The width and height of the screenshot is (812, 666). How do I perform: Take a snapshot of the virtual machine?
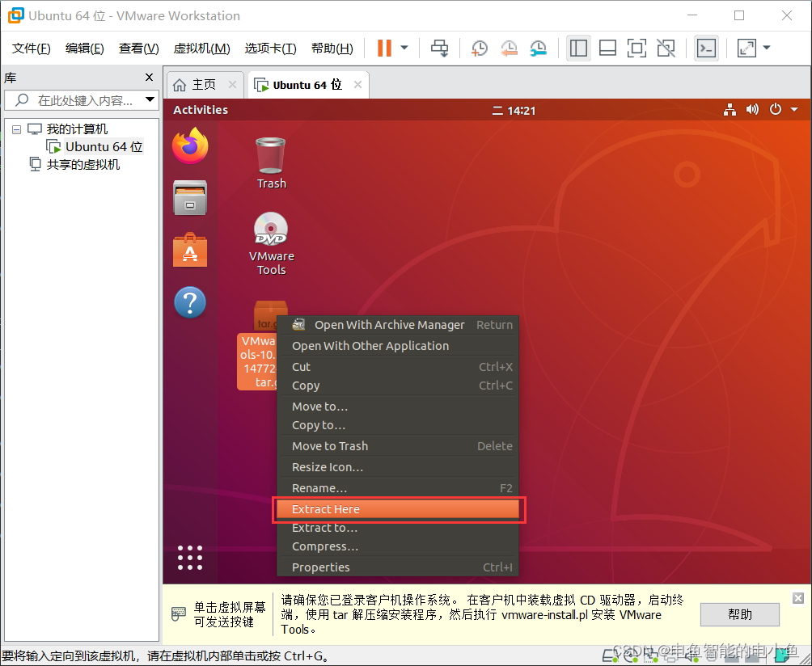click(x=480, y=48)
